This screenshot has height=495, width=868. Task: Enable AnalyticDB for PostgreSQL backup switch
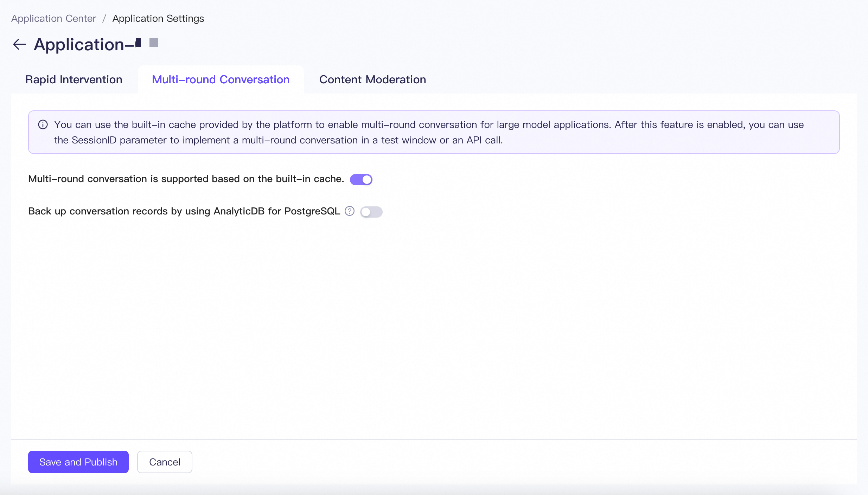371,212
